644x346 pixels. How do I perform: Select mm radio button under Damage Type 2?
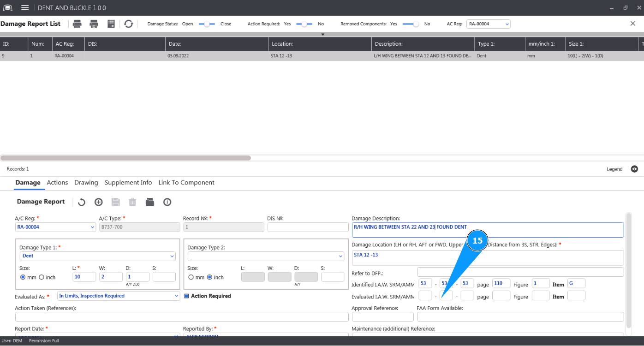191,277
